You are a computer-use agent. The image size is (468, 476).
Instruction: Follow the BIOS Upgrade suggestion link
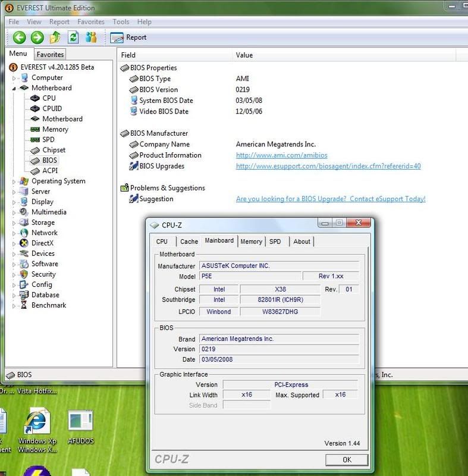point(331,199)
